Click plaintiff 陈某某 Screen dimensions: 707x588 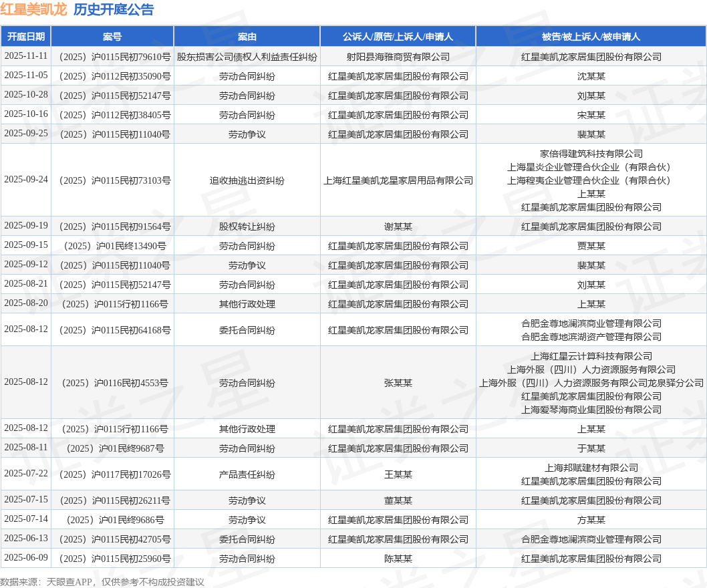click(x=398, y=559)
